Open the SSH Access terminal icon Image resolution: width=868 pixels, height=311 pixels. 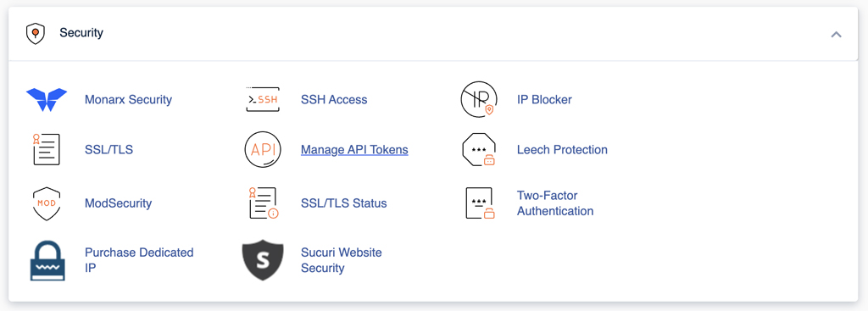(x=263, y=100)
